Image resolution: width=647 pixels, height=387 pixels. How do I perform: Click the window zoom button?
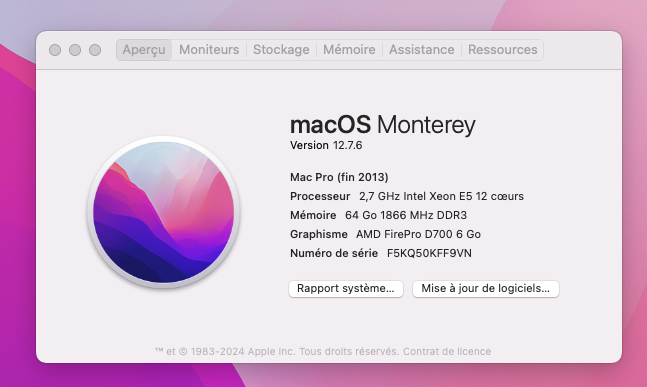[x=95, y=50]
